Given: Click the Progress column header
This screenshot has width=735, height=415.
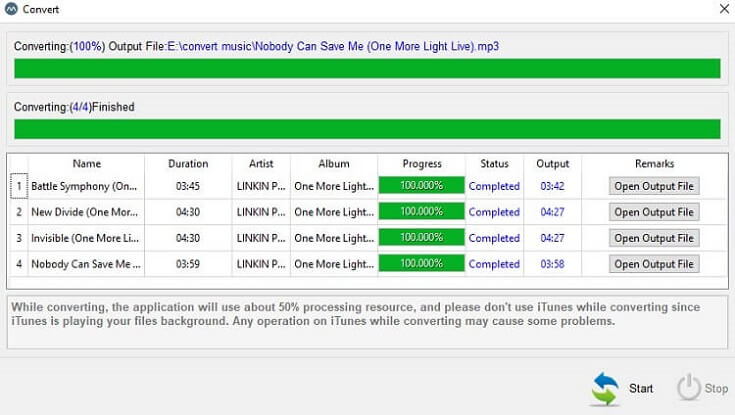Looking at the screenshot, I should point(422,164).
